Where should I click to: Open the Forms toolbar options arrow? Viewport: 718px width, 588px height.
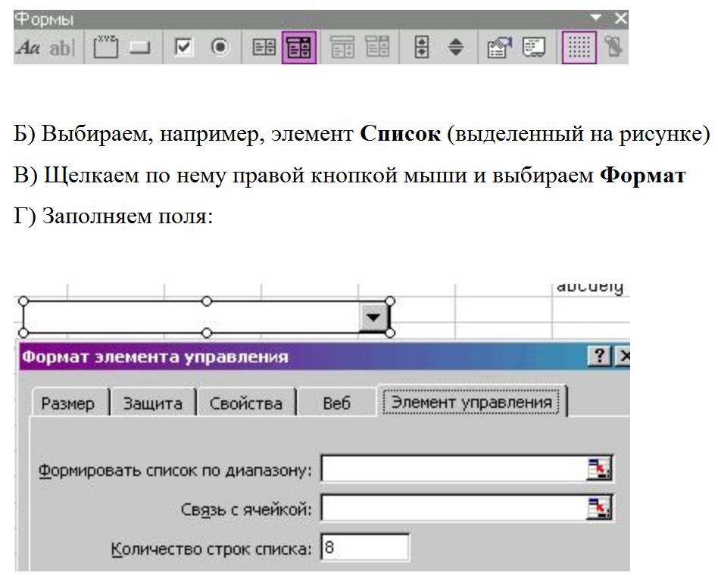(596, 18)
